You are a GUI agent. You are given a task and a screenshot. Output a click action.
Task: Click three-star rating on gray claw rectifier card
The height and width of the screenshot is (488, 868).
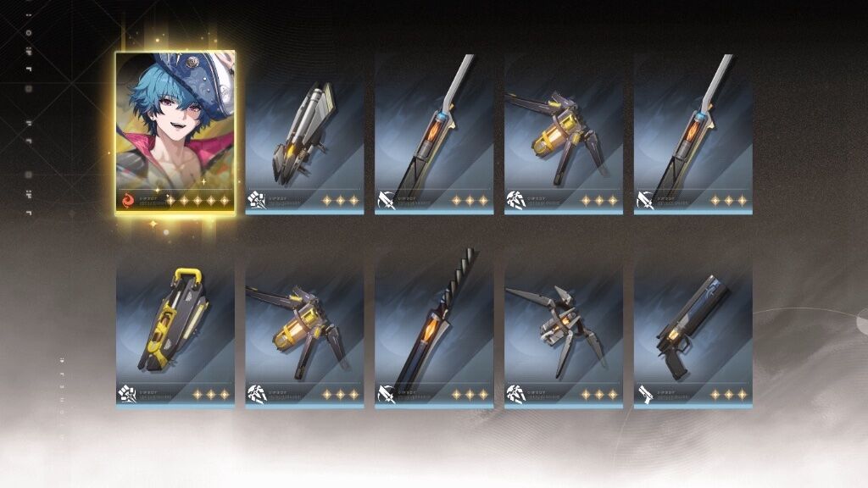[x=599, y=395]
